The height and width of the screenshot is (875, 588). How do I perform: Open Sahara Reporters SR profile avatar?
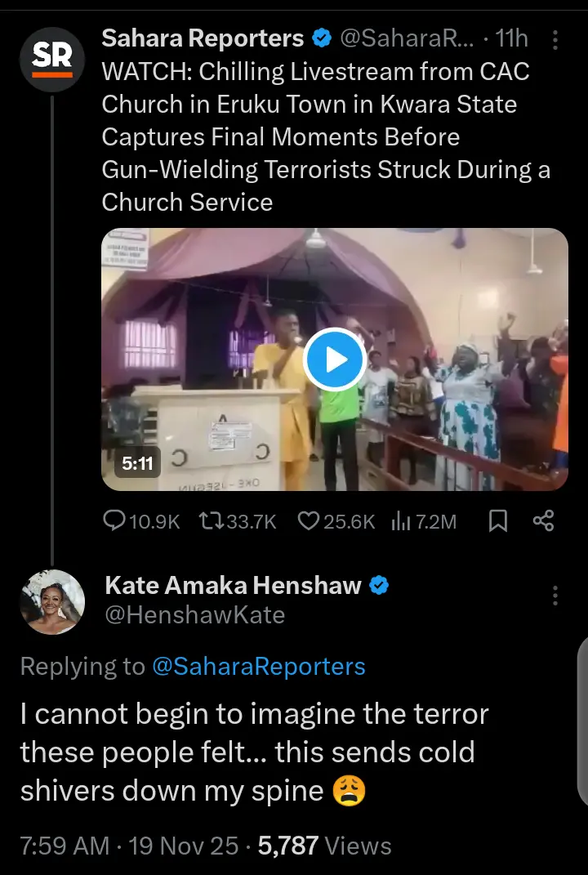52,59
